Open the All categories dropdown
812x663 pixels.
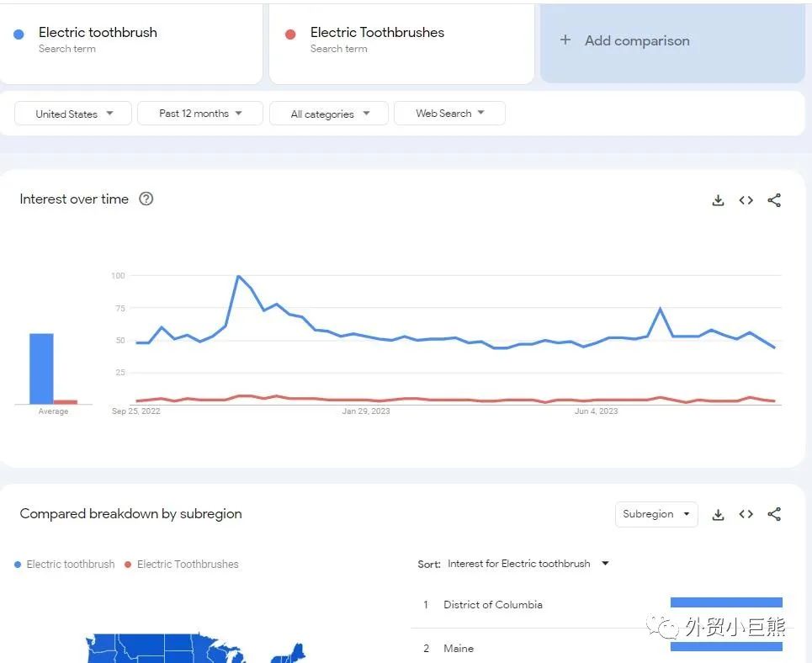[x=329, y=114]
